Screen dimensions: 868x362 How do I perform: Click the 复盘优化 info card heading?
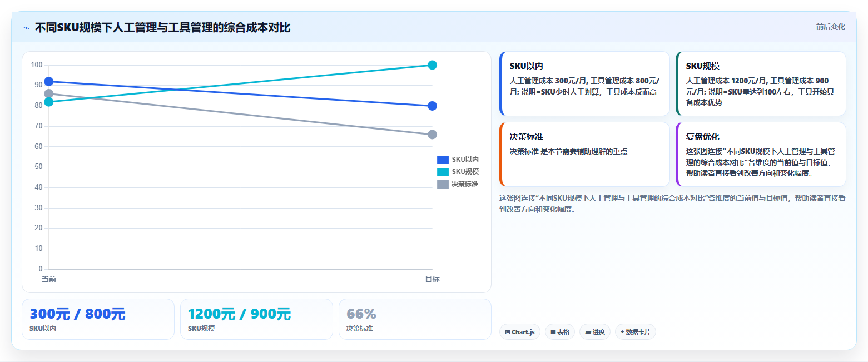click(703, 137)
